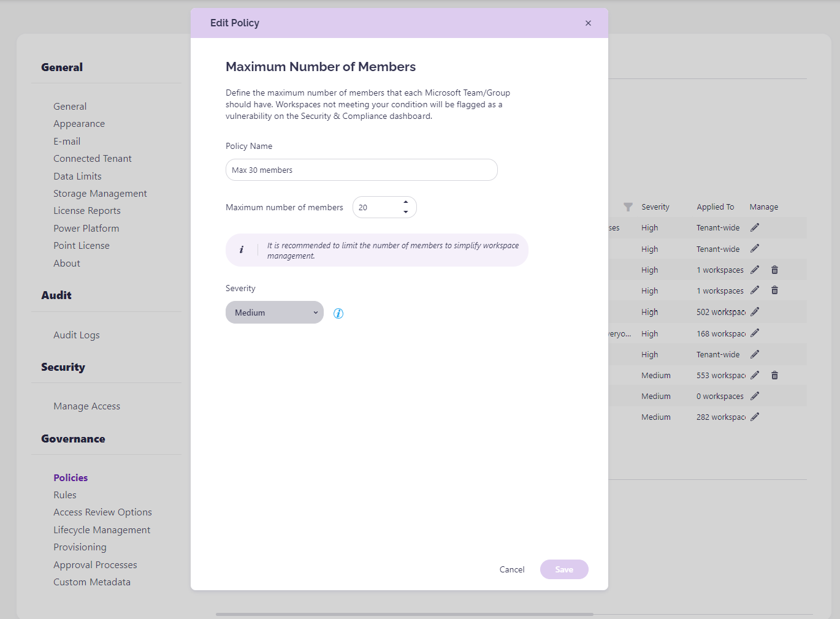Open Provisioning settings
Viewport: 840px width, 619px height.
[x=80, y=547]
